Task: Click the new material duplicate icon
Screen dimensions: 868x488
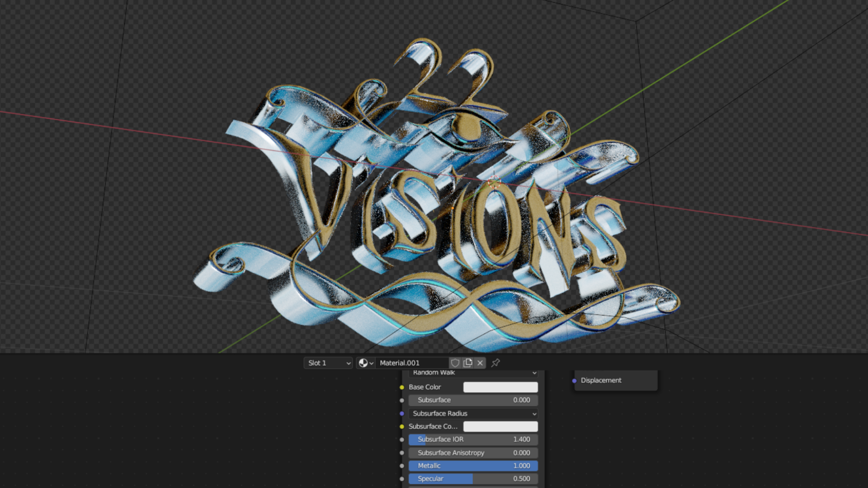Action: point(468,363)
